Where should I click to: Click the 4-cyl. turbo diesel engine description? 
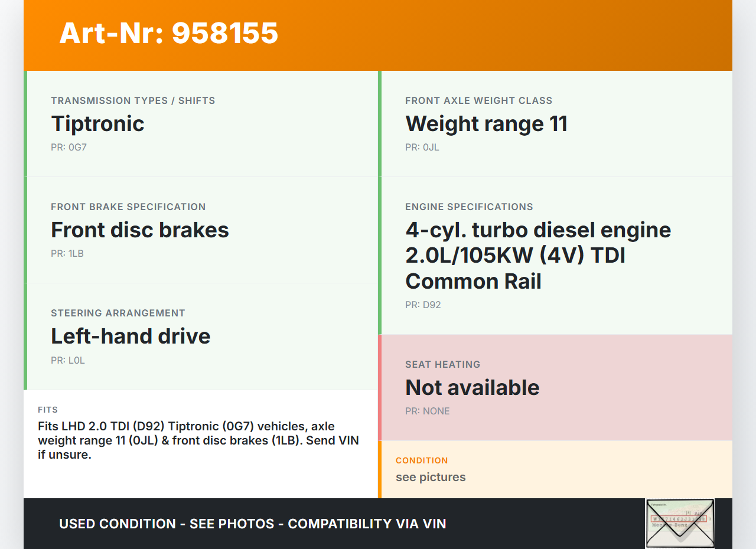point(537,256)
